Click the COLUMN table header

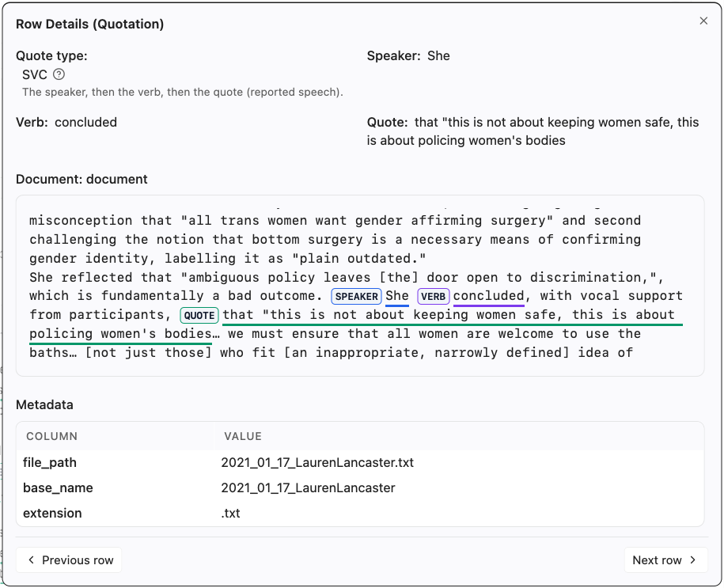(51, 436)
